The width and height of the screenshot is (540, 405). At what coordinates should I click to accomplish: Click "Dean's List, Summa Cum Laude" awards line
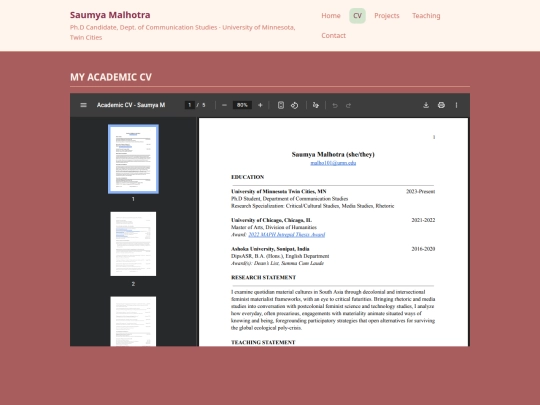point(278,263)
